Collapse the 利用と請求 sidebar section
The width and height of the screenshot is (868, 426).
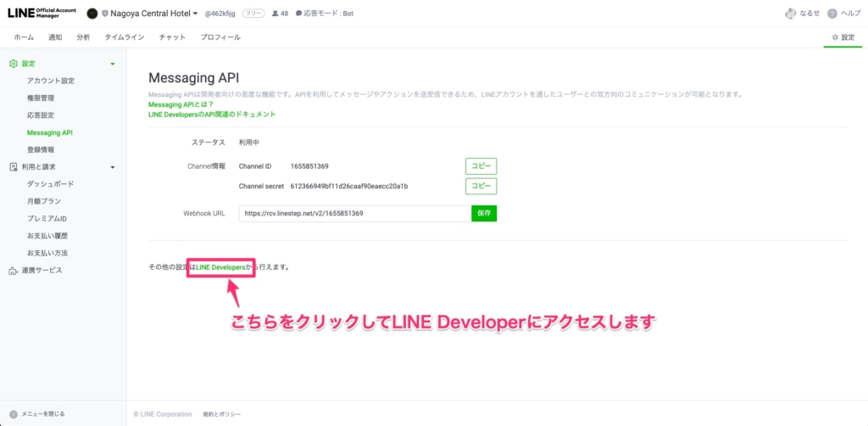[x=113, y=167]
